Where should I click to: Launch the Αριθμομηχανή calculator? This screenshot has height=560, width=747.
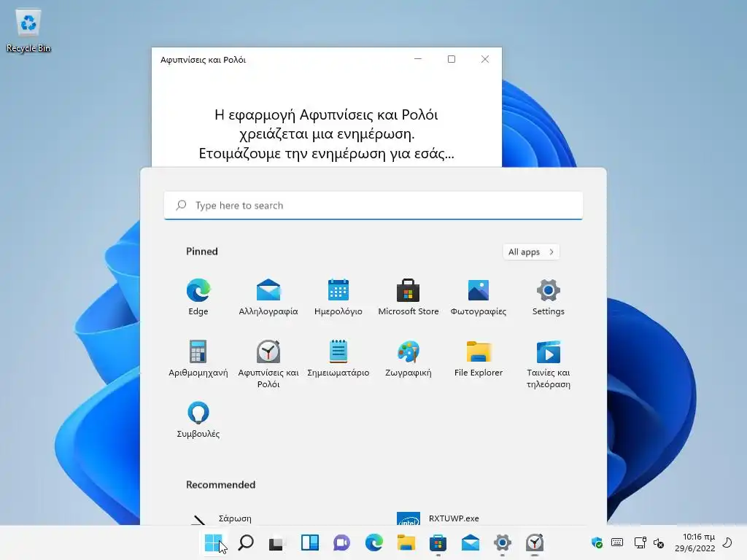(198, 359)
